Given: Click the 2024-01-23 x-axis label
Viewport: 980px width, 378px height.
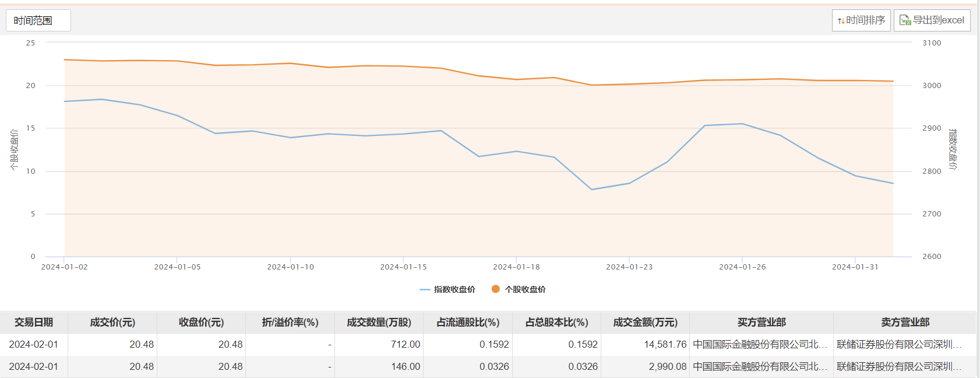Looking at the screenshot, I should (629, 267).
